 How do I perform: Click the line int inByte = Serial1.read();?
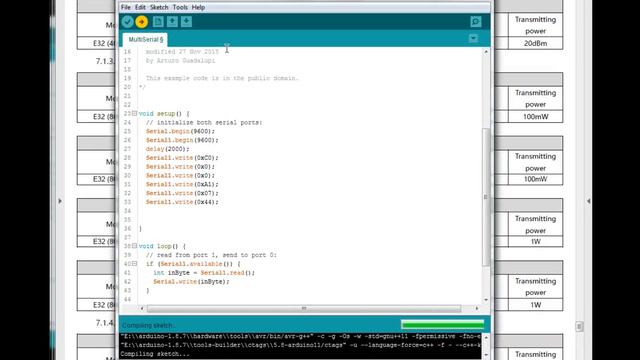204,273
